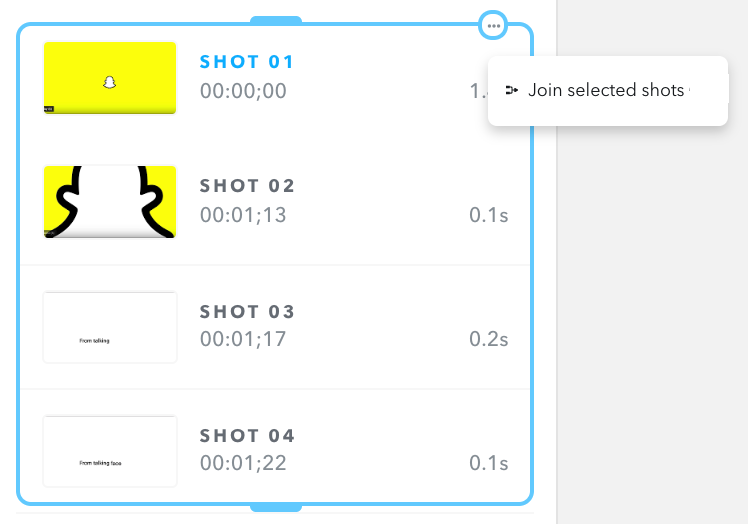Click the 00:01;17 timecode
Image resolution: width=748 pixels, height=524 pixels.
coord(243,339)
